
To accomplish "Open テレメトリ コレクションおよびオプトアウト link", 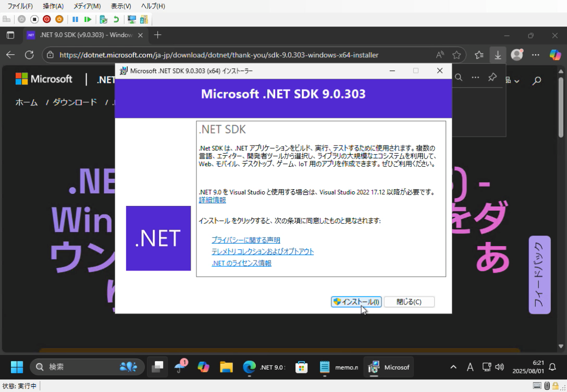I will [x=263, y=252].
